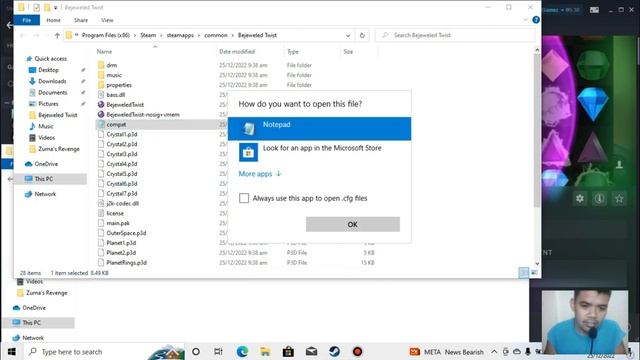Open Pictures in Quick access
This screenshot has width=640, height=360.
coord(48,104)
